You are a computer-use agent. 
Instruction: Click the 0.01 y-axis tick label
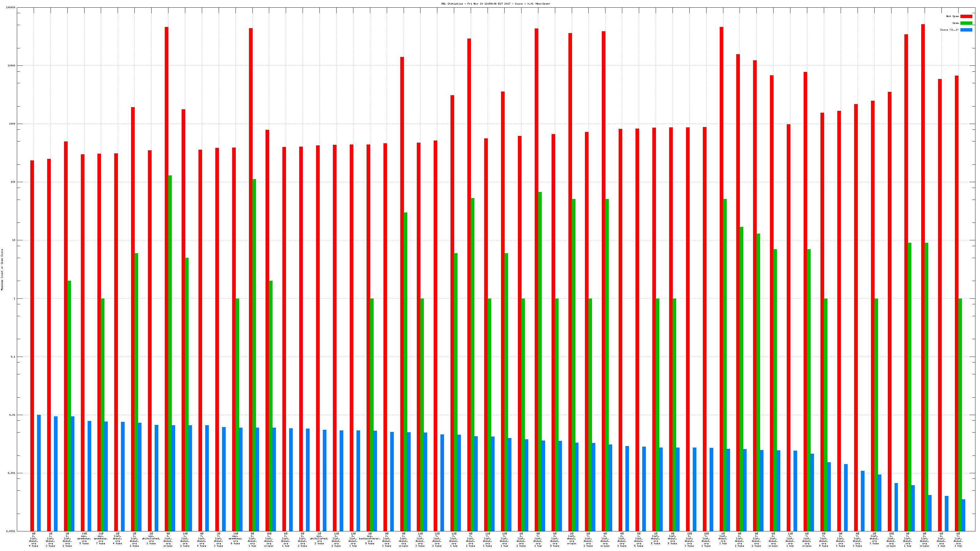pos(13,415)
